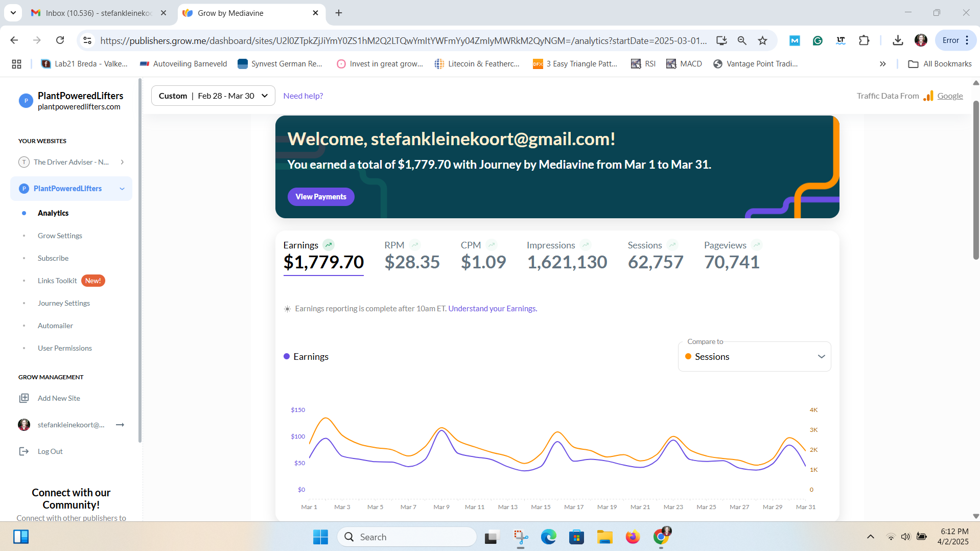Click the volume icon in system tray
This screenshot has height=551, width=980.
pos(905,537)
